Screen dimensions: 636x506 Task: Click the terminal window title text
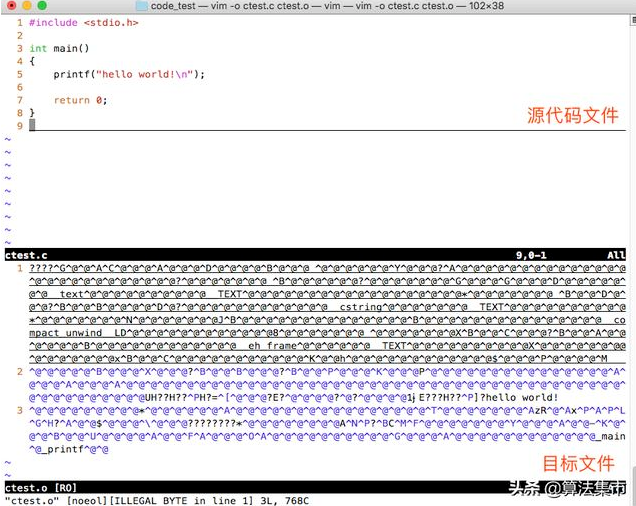(x=327, y=6)
